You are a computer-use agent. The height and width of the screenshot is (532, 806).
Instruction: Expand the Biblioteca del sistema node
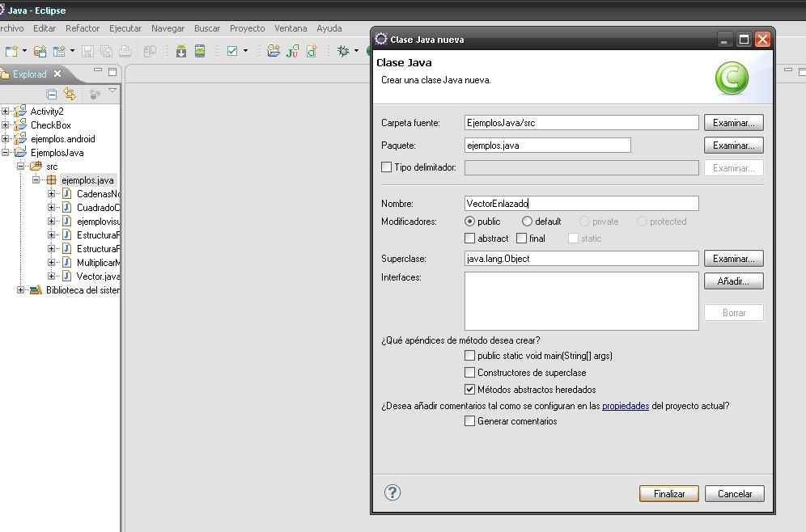[x=20, y=290]
